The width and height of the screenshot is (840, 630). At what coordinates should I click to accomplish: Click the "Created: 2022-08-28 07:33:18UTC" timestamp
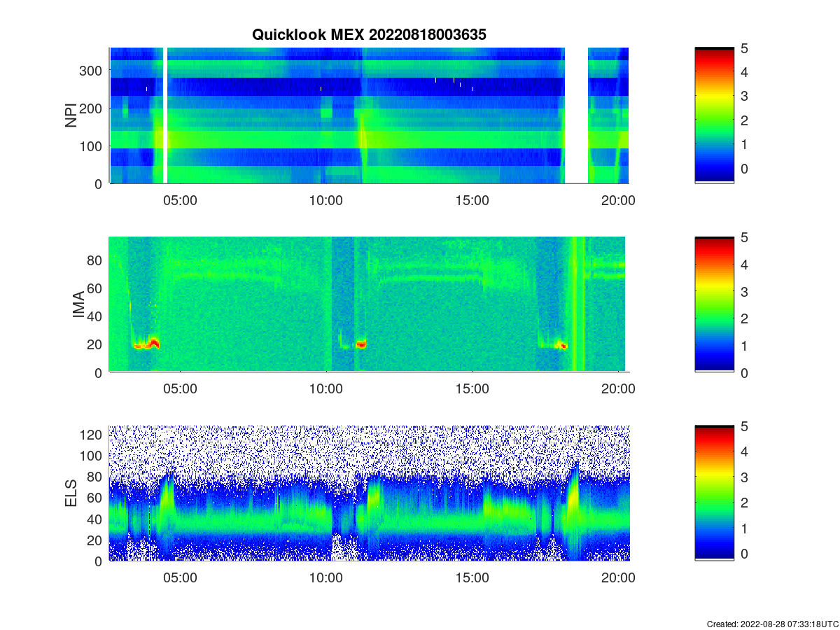771,624
